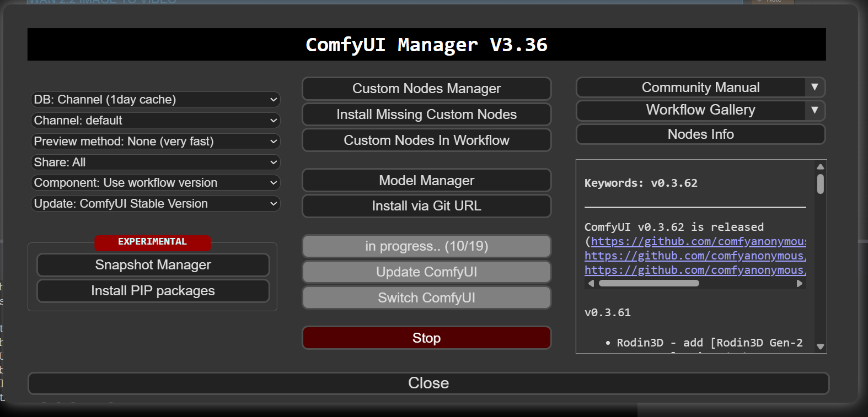Viewport: 868px width, 417px height.
Task: Open the Channel default dropdown
Action: pos(156,121)
